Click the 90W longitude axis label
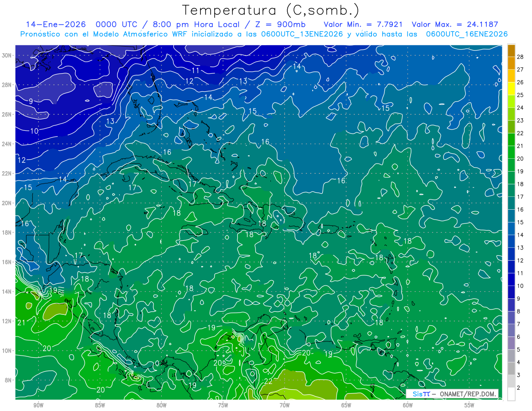Image resolution: width=532 pixels, height=411 pixels. tap(38, 405)
